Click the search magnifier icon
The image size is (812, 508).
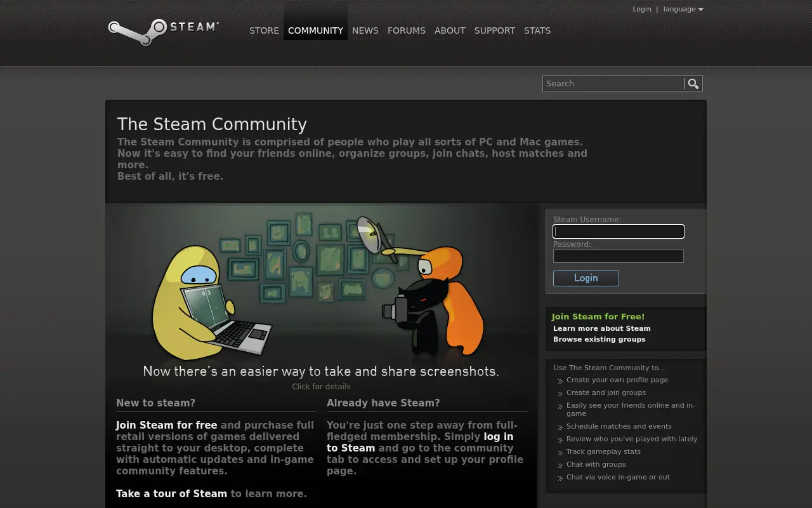pos(693,84)
